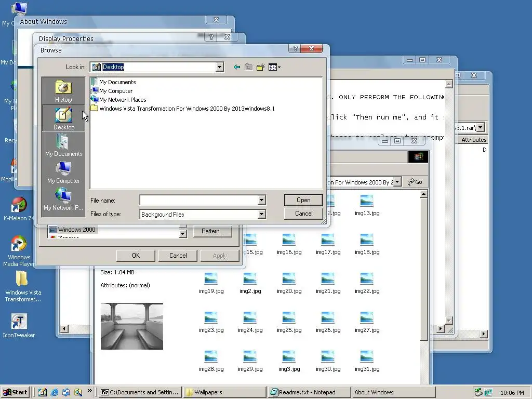Select img30.jpg in Wallpapers window
This screenshot has height=399, width=532.
pyautogui.click(x=328, y=361)
